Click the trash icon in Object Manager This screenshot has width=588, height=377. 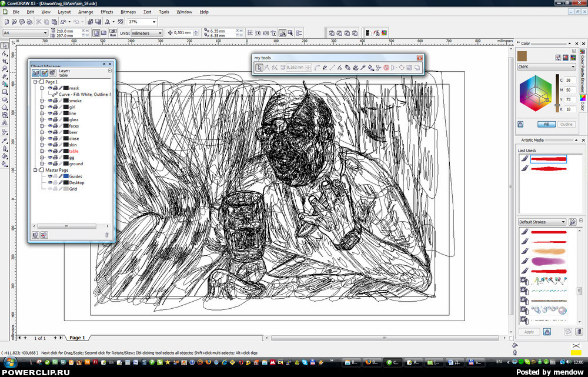coord(106,235)
